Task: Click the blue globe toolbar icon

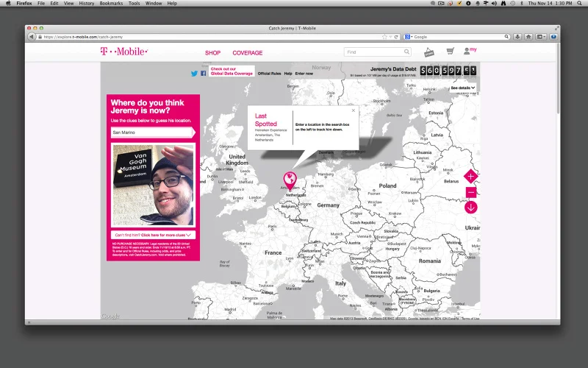Action: coord(553,37)
